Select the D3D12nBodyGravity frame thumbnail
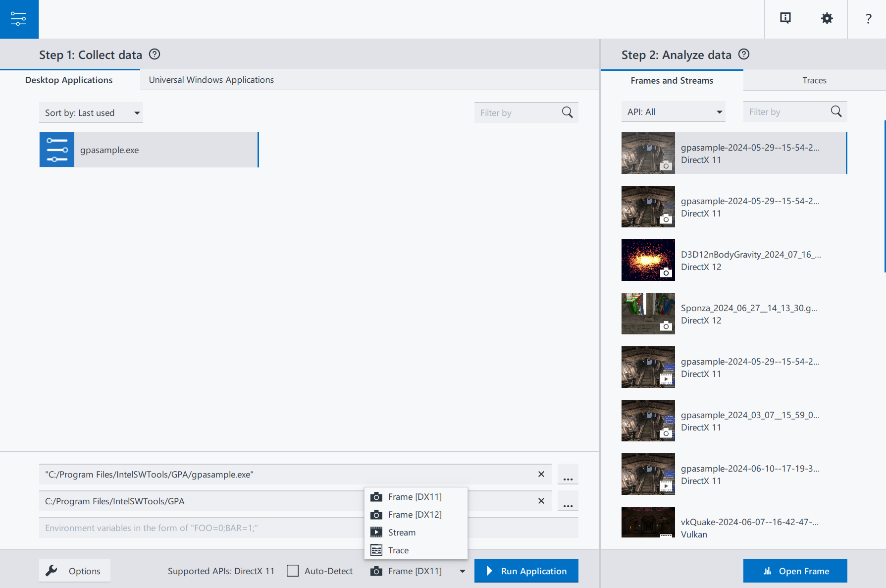Image resolution: width=886 pixels, height=588 pixels. click(648, 260)
